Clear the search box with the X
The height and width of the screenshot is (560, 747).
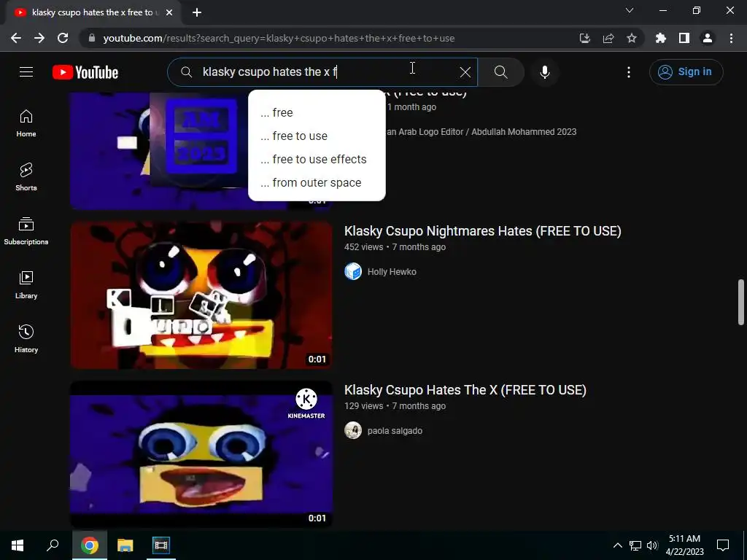[465, 72]
